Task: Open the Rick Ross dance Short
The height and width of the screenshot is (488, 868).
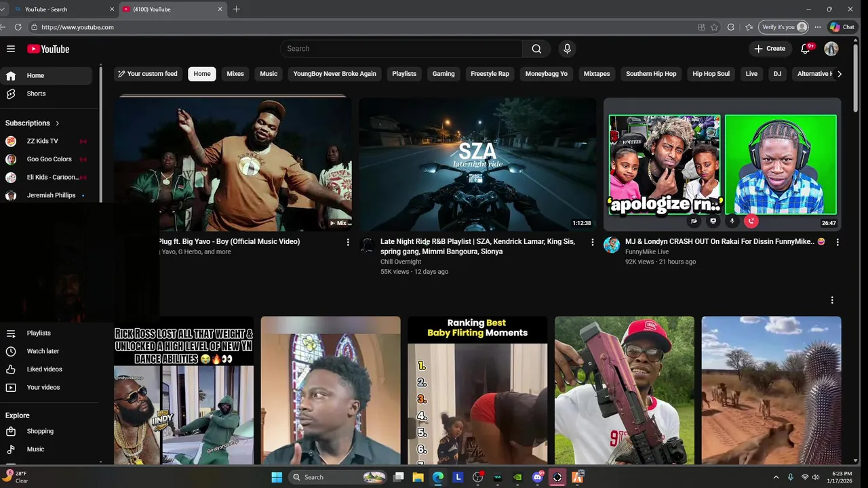Action: click(x=184, y=390)
